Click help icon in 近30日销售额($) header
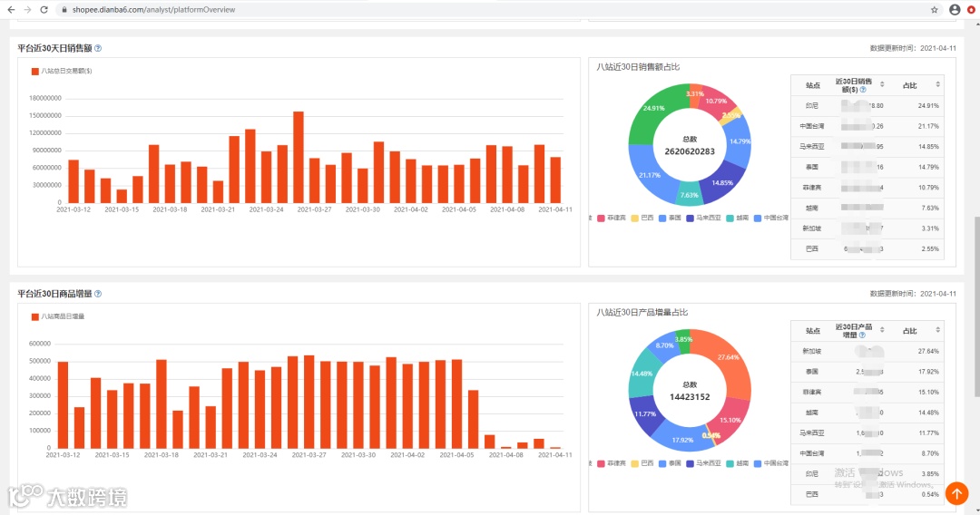 point(863,90)
